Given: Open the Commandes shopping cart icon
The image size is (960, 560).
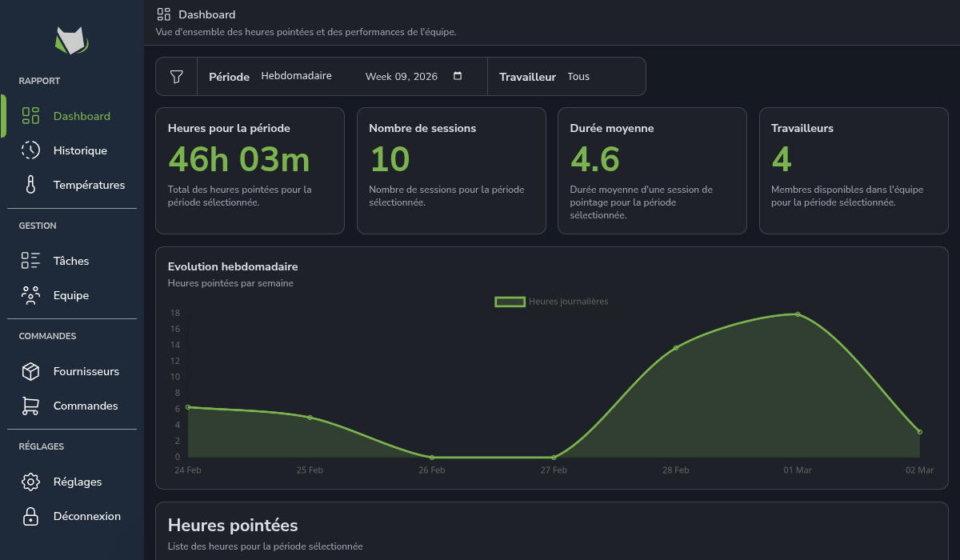Looking at the screenshot, I should (30, 405).
